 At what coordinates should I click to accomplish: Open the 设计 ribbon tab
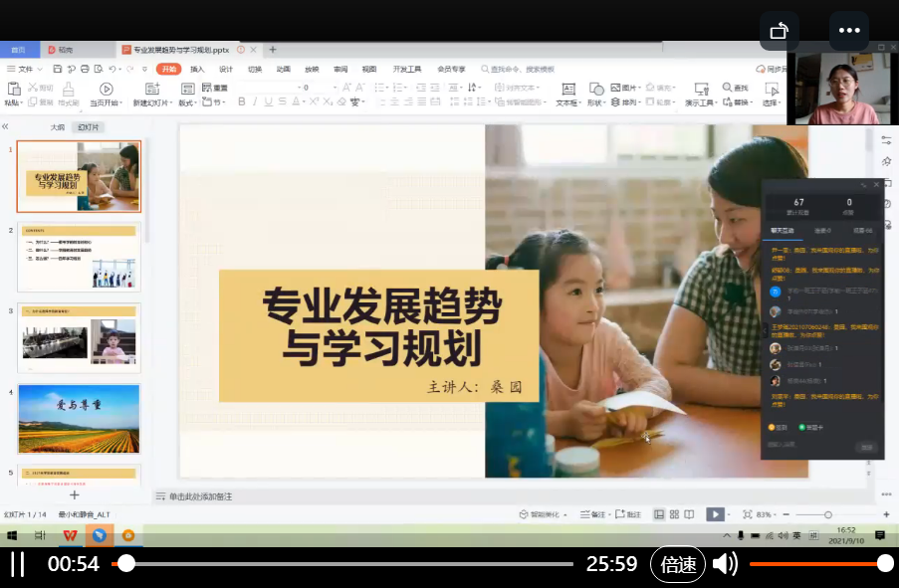226,70
